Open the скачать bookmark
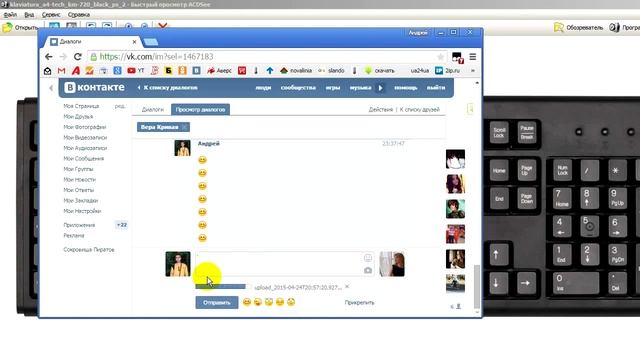 (x=380, y=71)
